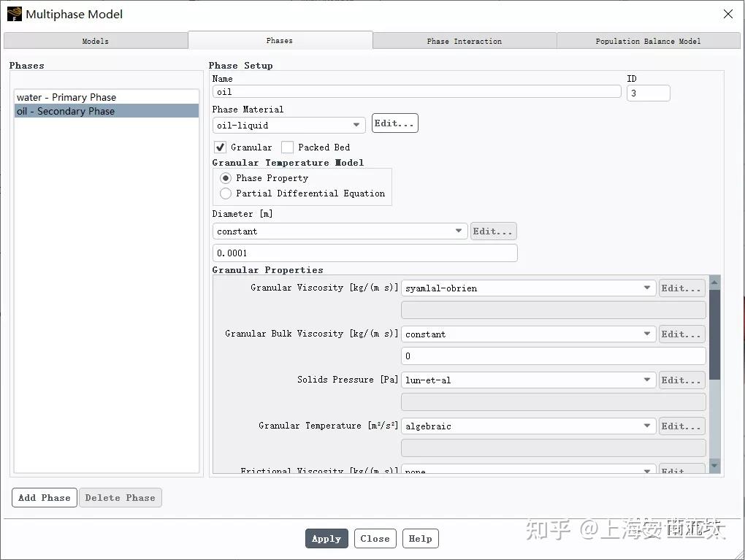Open the Diameter method dropdown
Viewport: 745px width, 560px height.
(340, 231)
